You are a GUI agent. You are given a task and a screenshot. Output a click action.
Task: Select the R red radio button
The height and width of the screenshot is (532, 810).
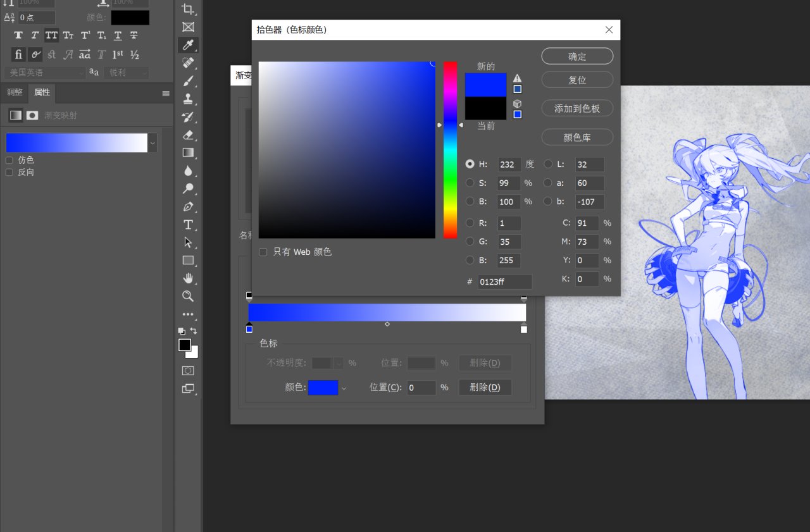470,223
